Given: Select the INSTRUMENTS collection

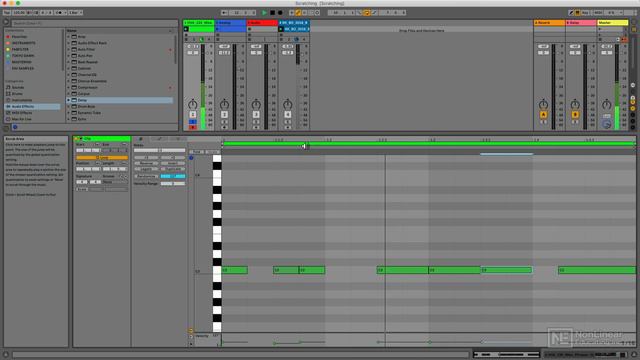Looking at the screenshot, I should pos(23,43).
